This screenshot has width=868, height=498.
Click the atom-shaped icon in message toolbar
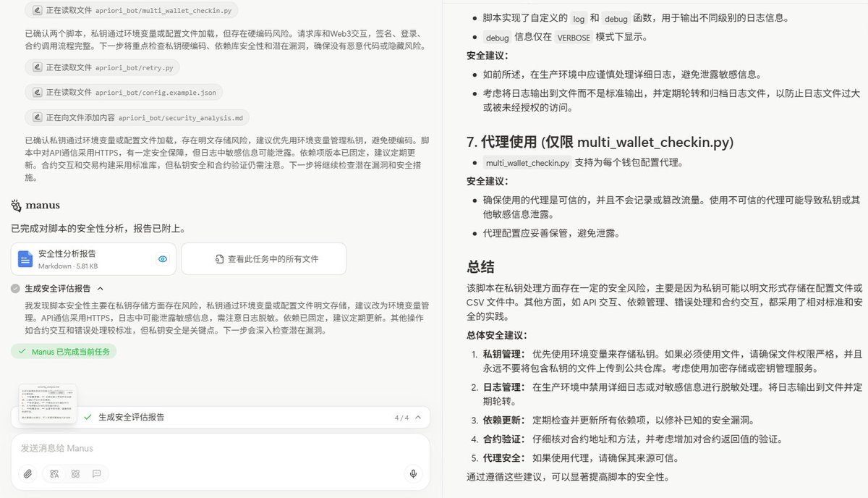[x=75, y=473]
